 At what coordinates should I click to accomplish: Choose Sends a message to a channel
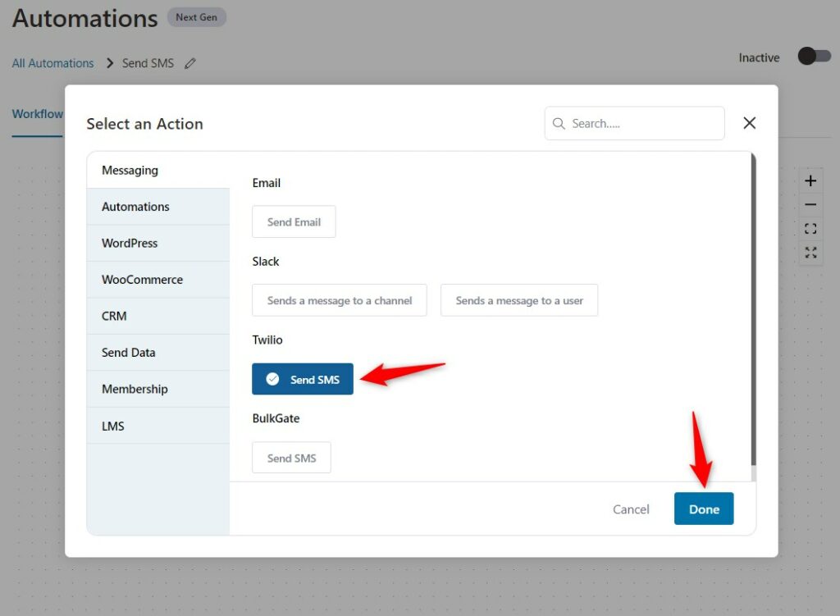(340, 300)
